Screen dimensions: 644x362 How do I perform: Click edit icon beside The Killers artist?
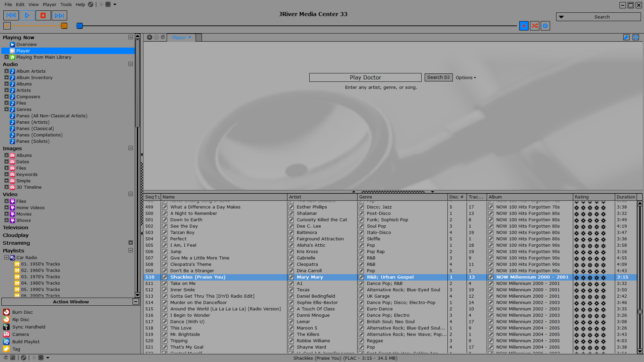[x=291, y=335]
